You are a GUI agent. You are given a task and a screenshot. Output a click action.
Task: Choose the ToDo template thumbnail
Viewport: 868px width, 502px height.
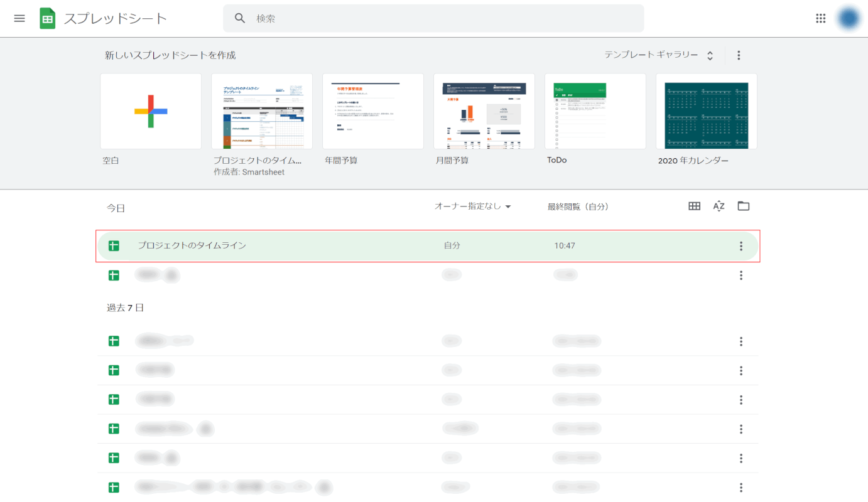coord(595,111)
